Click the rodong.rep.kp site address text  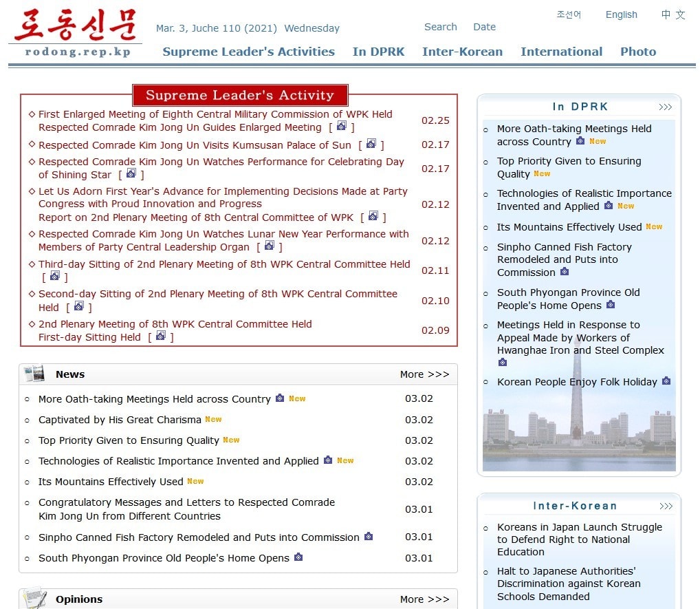click(78, 52)
